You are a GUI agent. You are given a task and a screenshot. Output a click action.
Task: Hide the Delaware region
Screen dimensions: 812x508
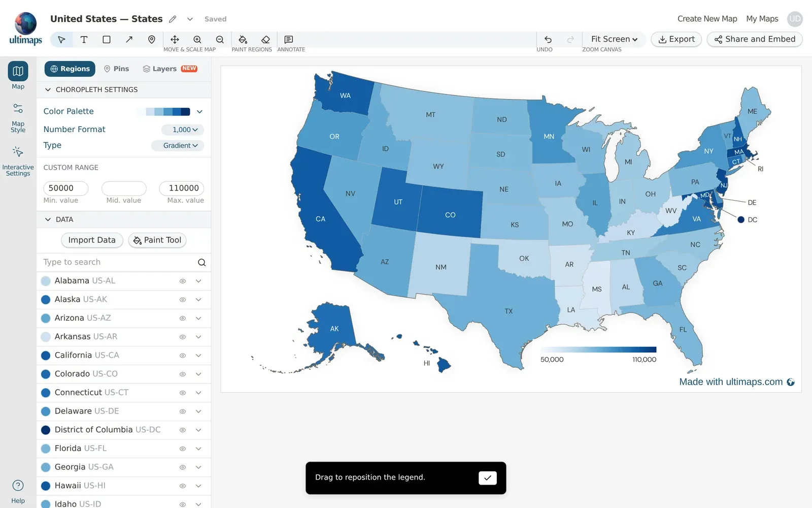[x=183, y=411]
